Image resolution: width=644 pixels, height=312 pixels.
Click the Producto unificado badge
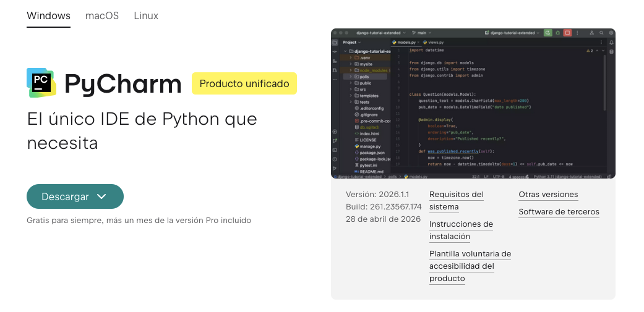pyautogui.click(x=244, y=83)
